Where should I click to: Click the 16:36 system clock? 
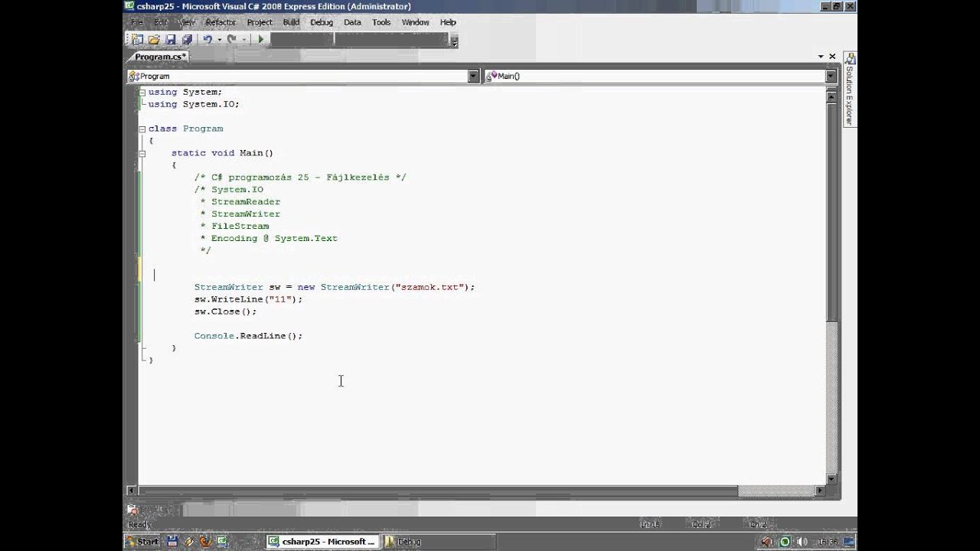828,542
